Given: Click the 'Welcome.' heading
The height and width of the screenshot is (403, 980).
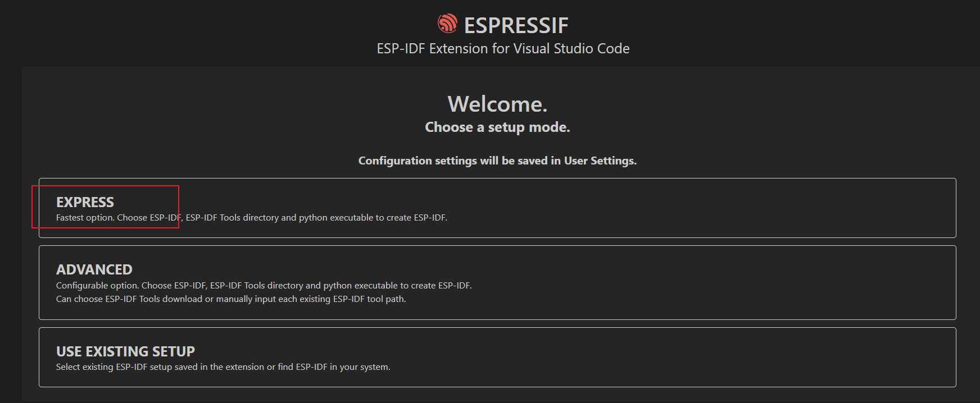Looking at the screenshot, I should [x=497, y=104].
